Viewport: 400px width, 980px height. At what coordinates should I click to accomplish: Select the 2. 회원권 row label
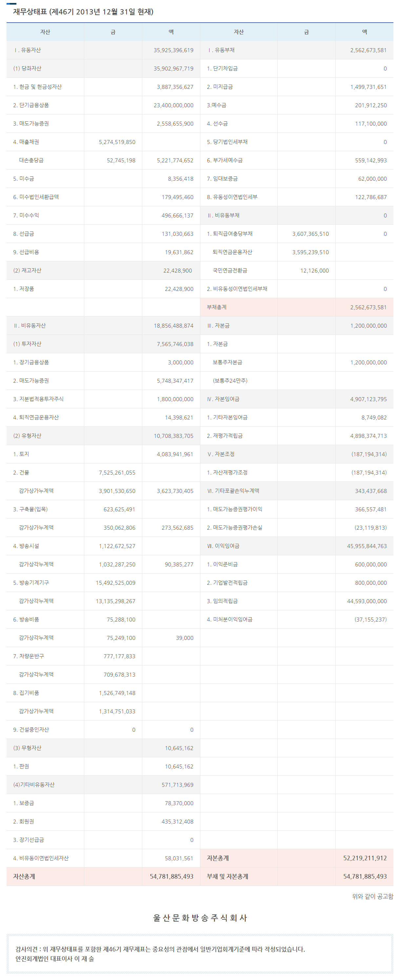(24, 821)
